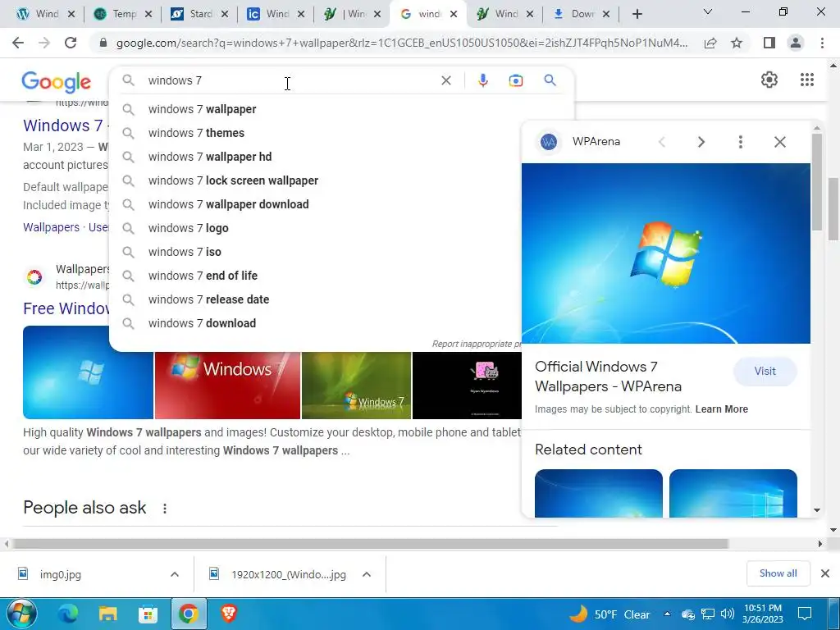Show next image in WPArena panel
Image resolution: width=840 pixels, height=630 pixels.
coord(701,142)
